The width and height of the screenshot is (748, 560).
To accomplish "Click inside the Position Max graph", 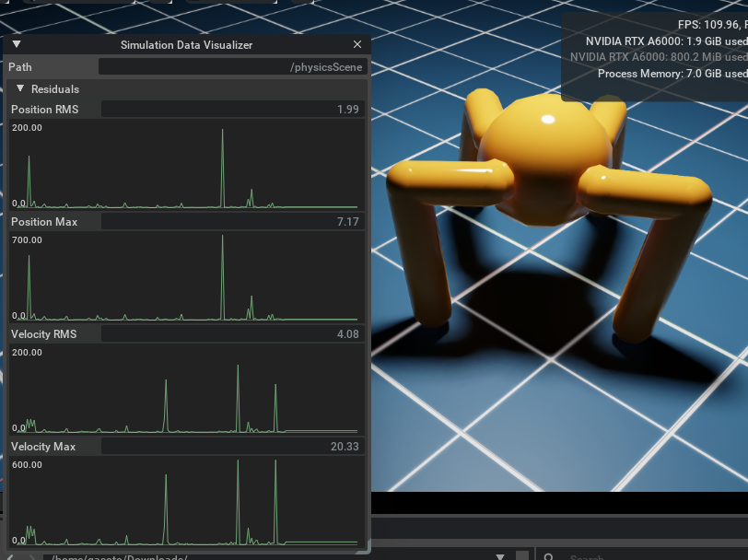I will coord(186,278).
